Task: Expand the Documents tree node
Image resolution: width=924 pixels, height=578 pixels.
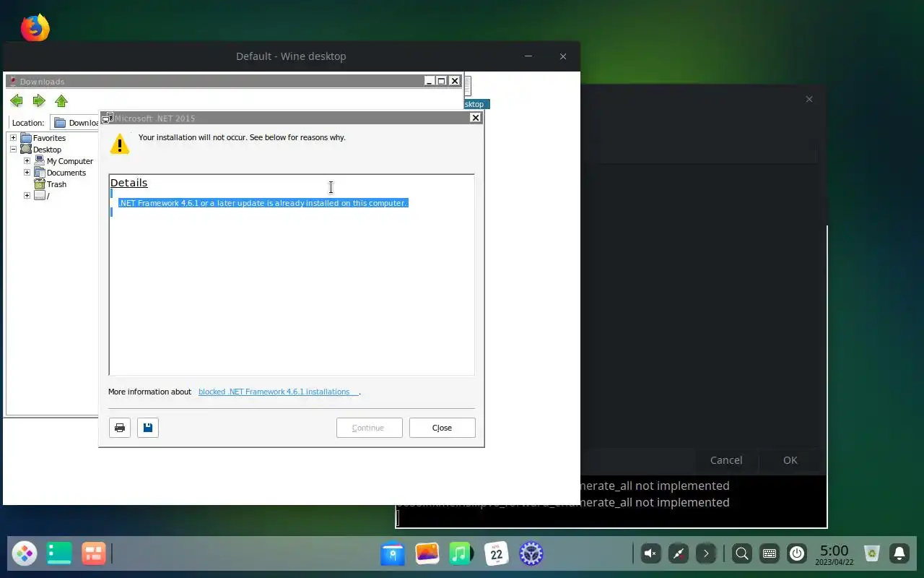Action: pyautogui.click(x=27, y=173)
